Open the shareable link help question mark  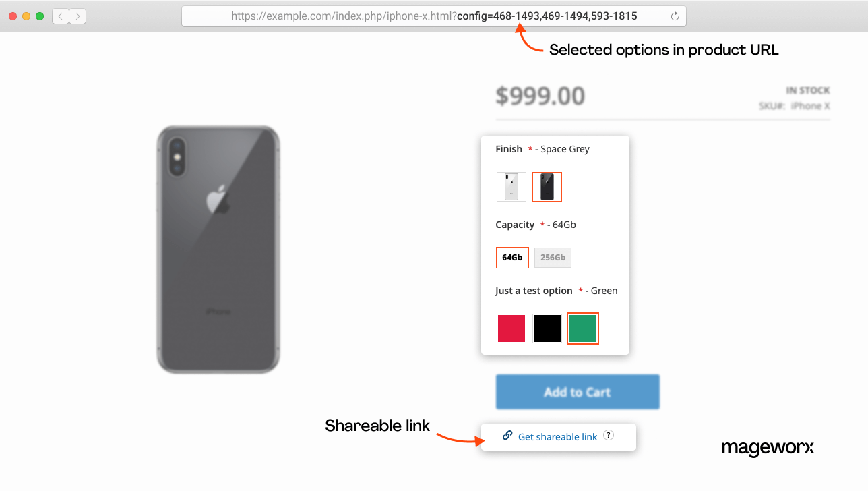(x=609, y=436)
